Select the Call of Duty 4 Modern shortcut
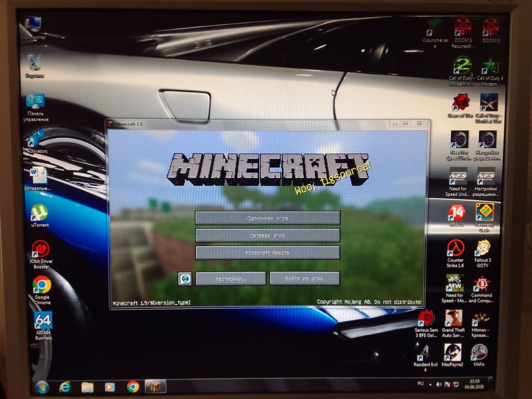 [490, 72]
